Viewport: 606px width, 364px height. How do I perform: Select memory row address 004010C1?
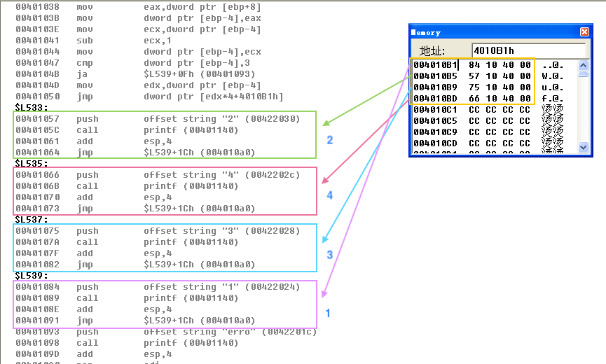[435, 110]
